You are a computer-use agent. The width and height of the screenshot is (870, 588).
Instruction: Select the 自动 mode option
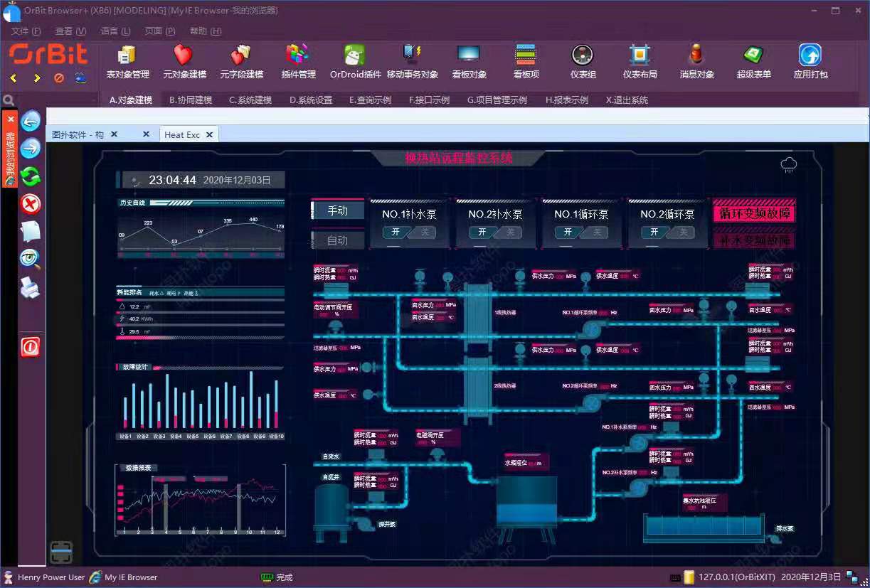tap(338, 240)
